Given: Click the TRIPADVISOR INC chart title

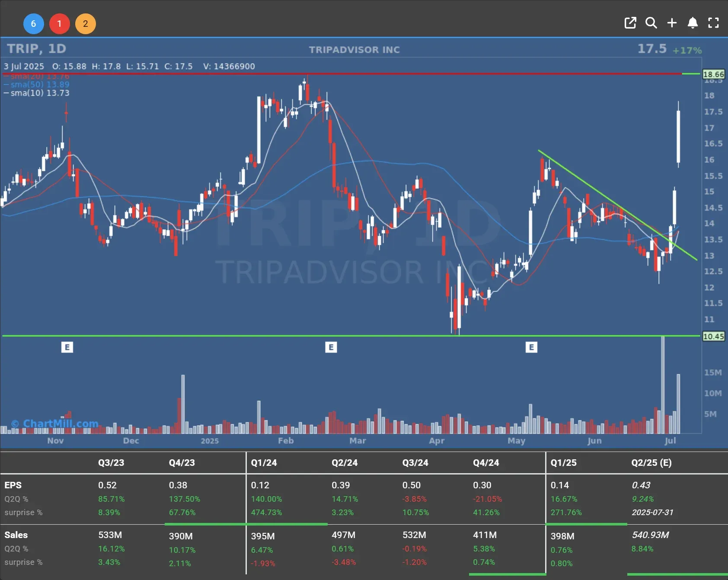Looking at the screenshot, I should [x=354, y=50].
